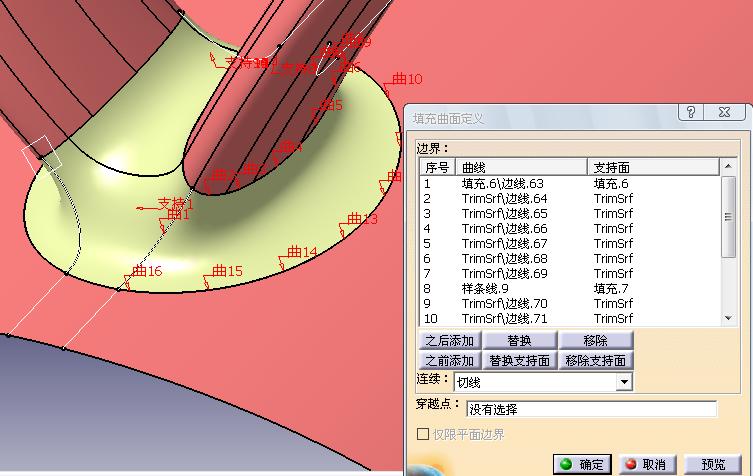Click the 曲线 column header
The width and height of the screenshot is (753, 476).
coord(521,167)
